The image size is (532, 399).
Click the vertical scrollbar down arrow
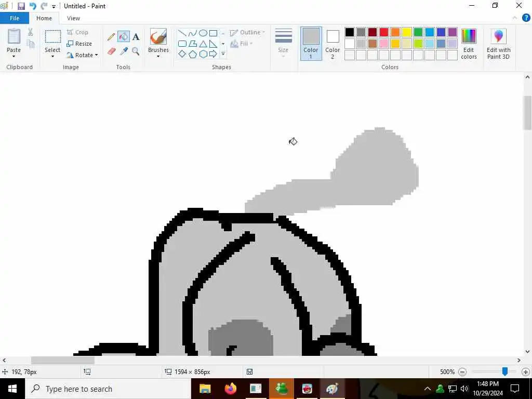coord(527,352)
